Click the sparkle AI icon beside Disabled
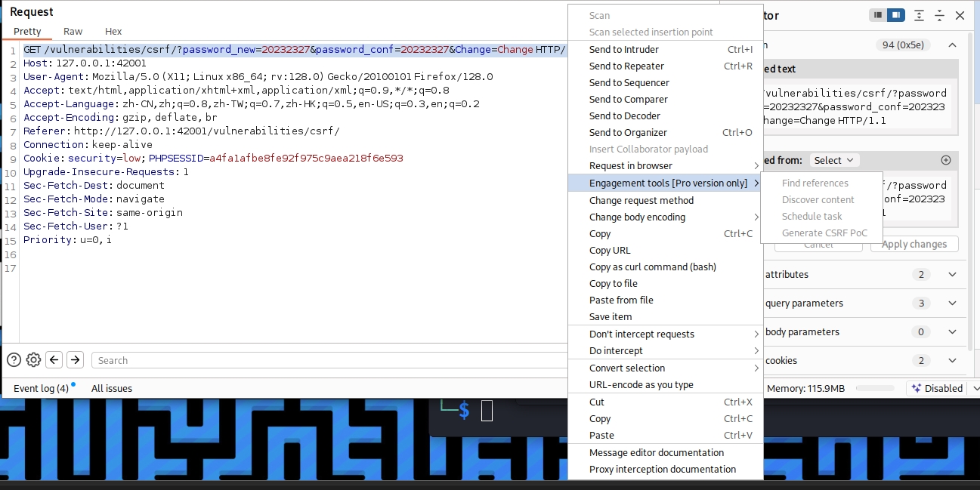Image resolution: width=980 pixels, height=490 pixels. point(917,388)
